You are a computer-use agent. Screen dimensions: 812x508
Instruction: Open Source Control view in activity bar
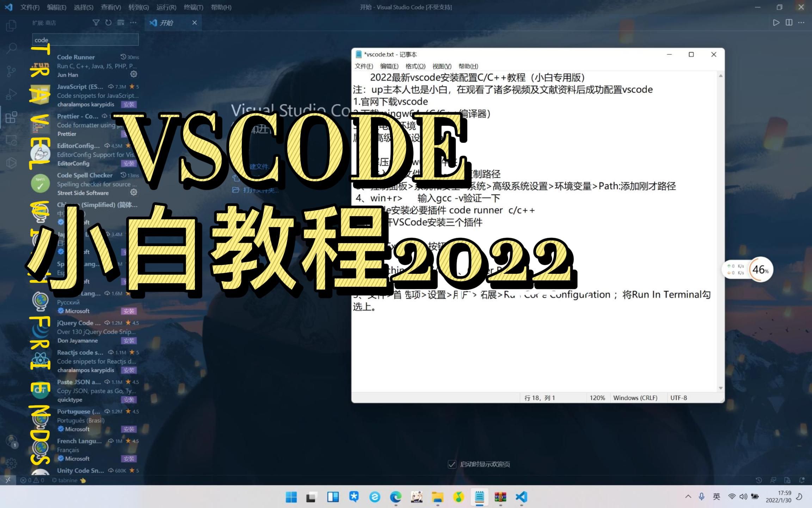11,71
